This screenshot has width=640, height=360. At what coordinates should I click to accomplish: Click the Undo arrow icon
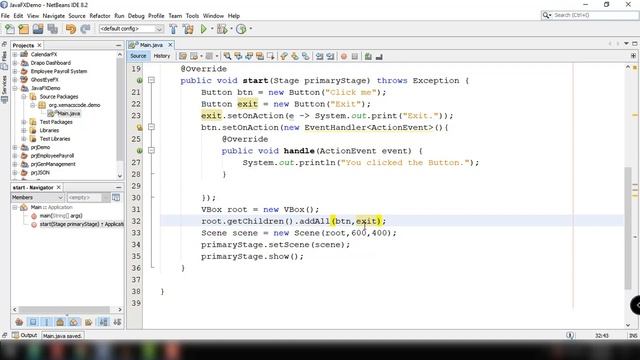(x=71, y=29)
